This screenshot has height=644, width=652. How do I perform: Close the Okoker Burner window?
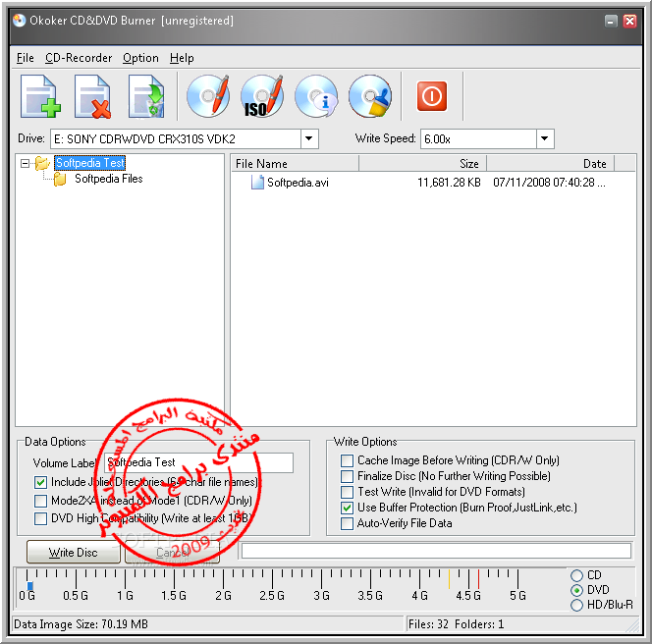coord(630,21)
